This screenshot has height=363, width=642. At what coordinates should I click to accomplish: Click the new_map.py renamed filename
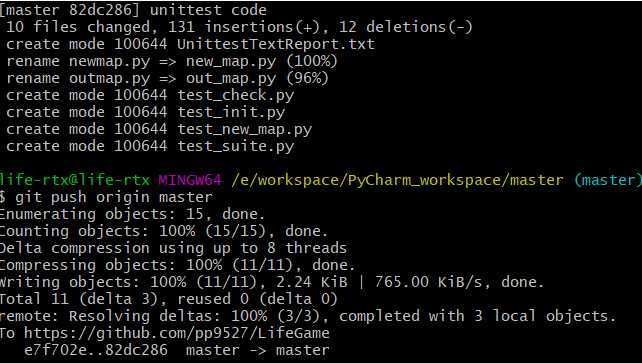(231, 61)
